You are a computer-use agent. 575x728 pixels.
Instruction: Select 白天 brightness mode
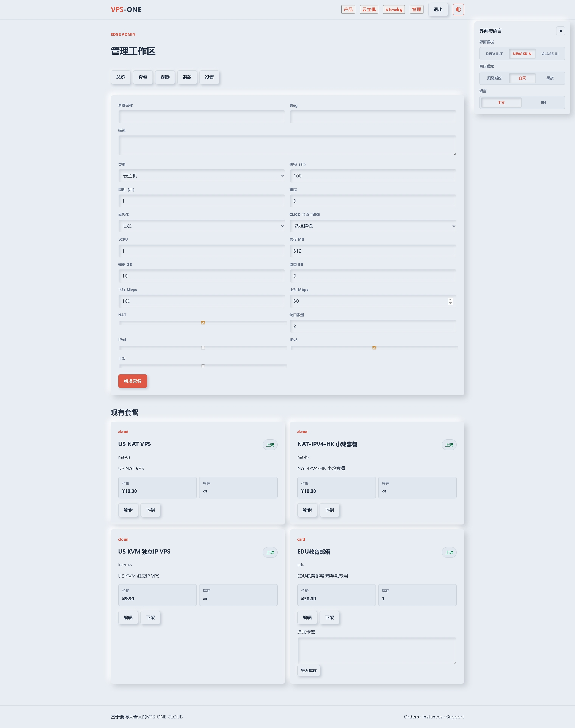point(522,78)
